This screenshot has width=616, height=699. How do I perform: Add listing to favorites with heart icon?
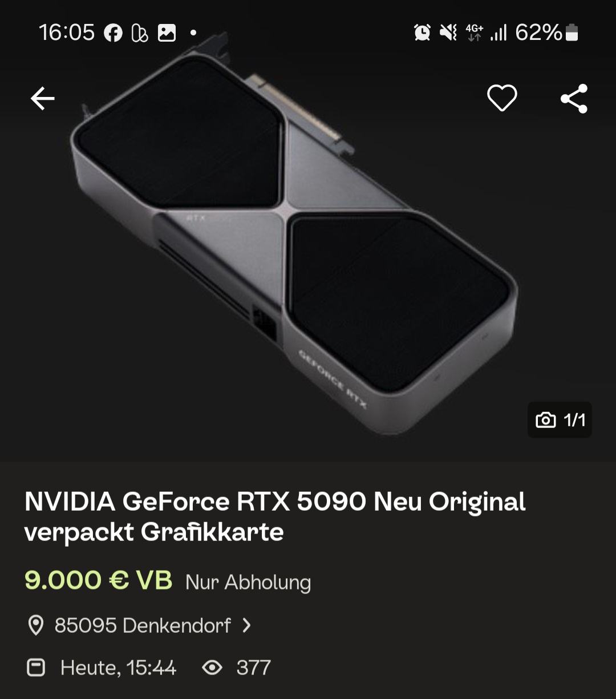(x=502, y=98)
